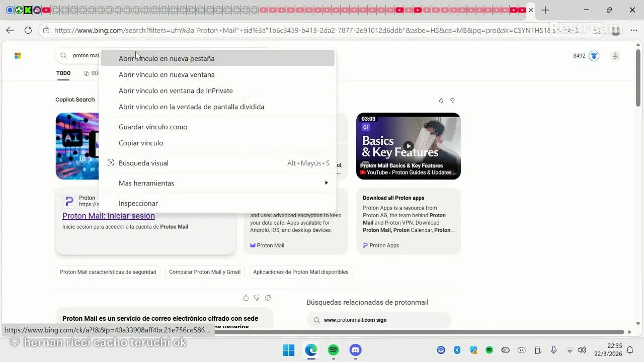
Task: Open the Proton Mail source link under card
Action: [267, 245]
